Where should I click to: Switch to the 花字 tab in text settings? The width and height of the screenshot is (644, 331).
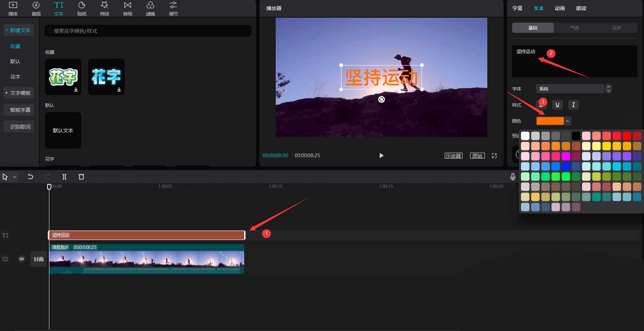pos(616,27)
